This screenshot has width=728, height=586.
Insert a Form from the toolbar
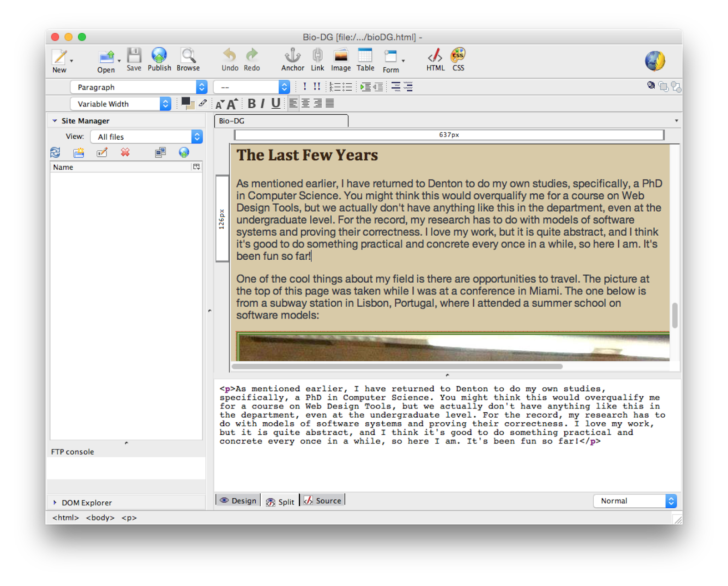point(390,61)
